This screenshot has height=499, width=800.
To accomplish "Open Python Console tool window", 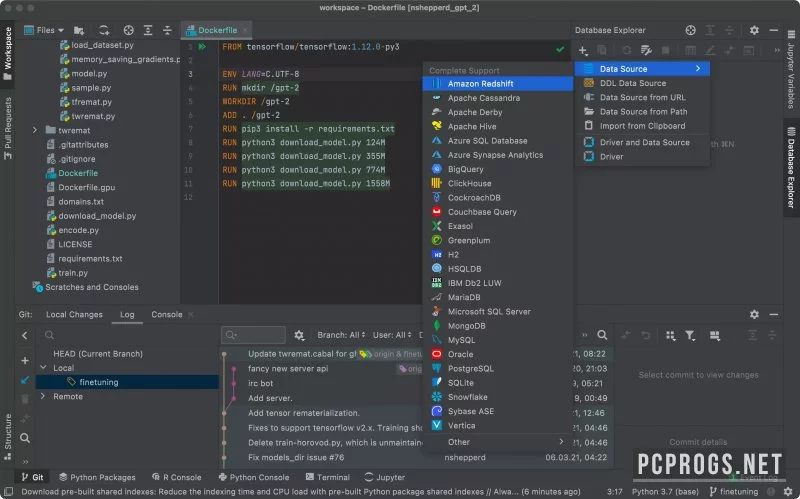I will pyautogui.click(x=254, y=477).
